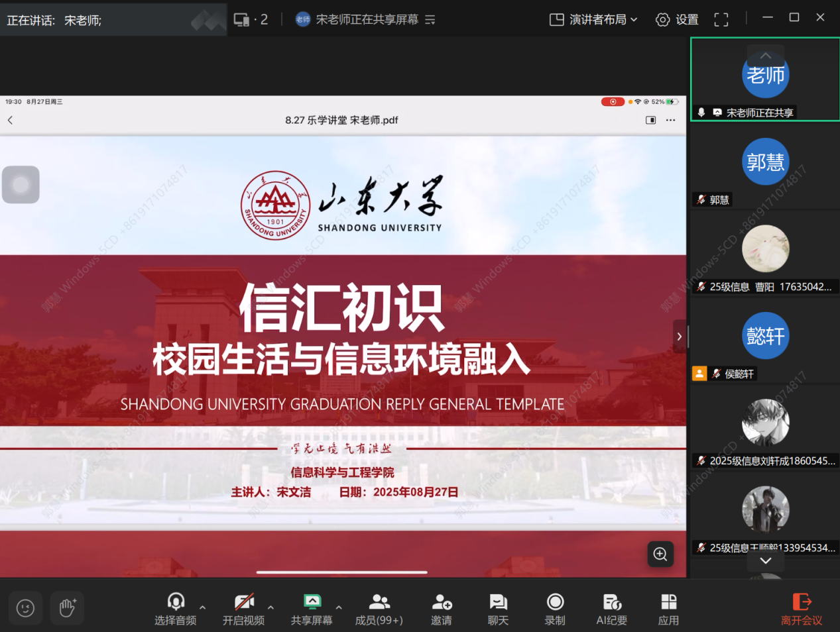840x632 pixels.
Task: Open the 演讲者布局 layout dropdown
Action: [593, 20]
